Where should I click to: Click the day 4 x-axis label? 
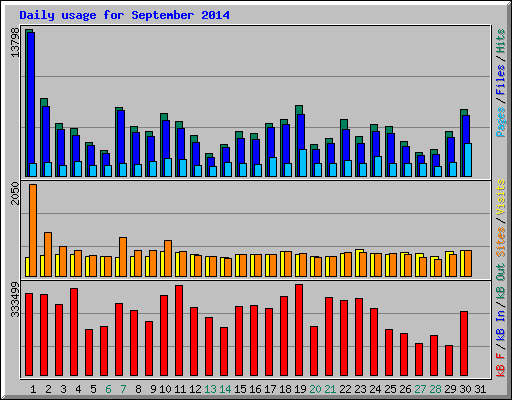[x=78, y=389]
